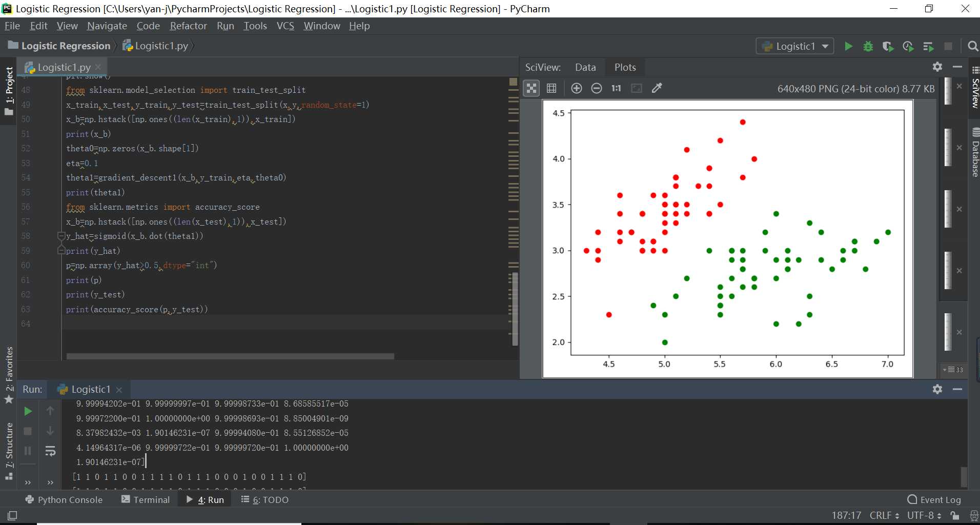This screenshot has height=525, width=980.
Task: Start debugging with the bug icon
Action: click(x=868, y=46)
